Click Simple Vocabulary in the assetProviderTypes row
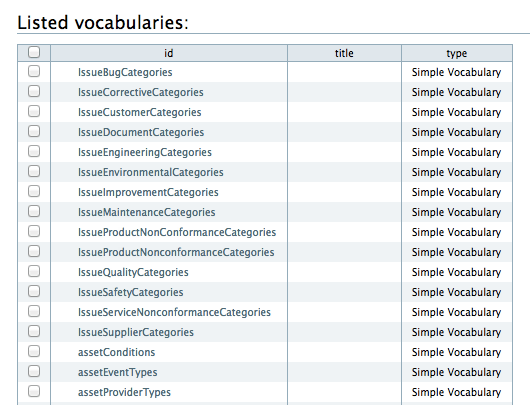The width and height of the screenshot is (530, 405). [456, 392]
